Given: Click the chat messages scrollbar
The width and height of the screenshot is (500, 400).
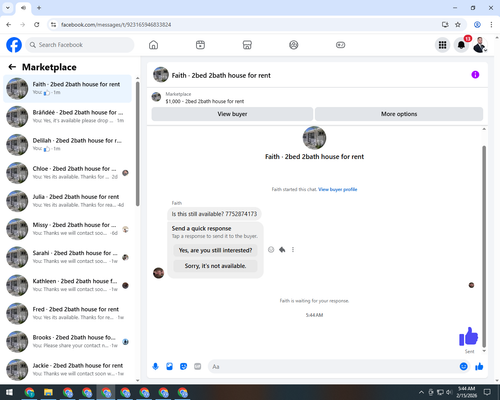Looking at the screenshot, I should [484, 247].
